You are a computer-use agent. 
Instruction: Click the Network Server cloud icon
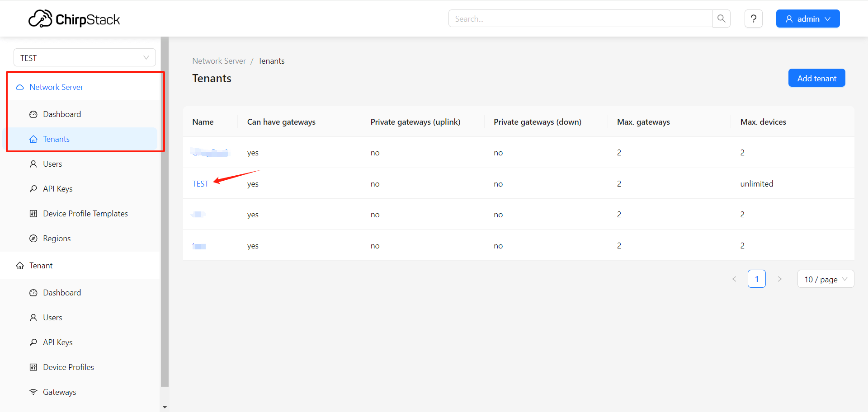(x=20, y=87)
